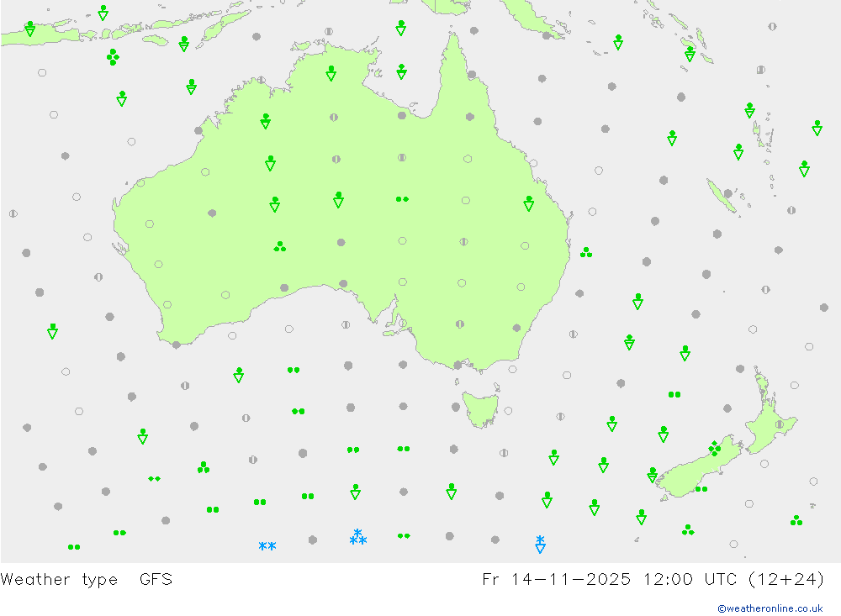The width and height of the screenshot is (841, 616).
Task: Click the three blue snowflakes cluster symbol
Action: pos(357,537)
